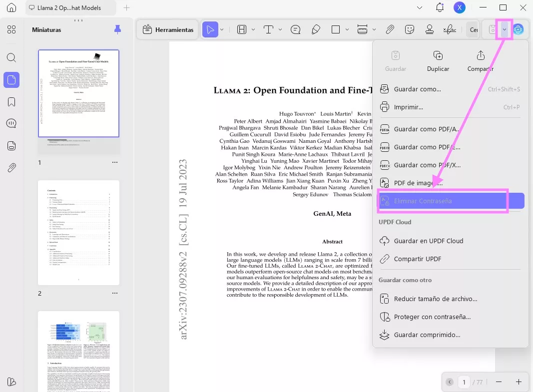533x392 pixels.
Task: Select the stamp tool
Action: click(429, 29)
